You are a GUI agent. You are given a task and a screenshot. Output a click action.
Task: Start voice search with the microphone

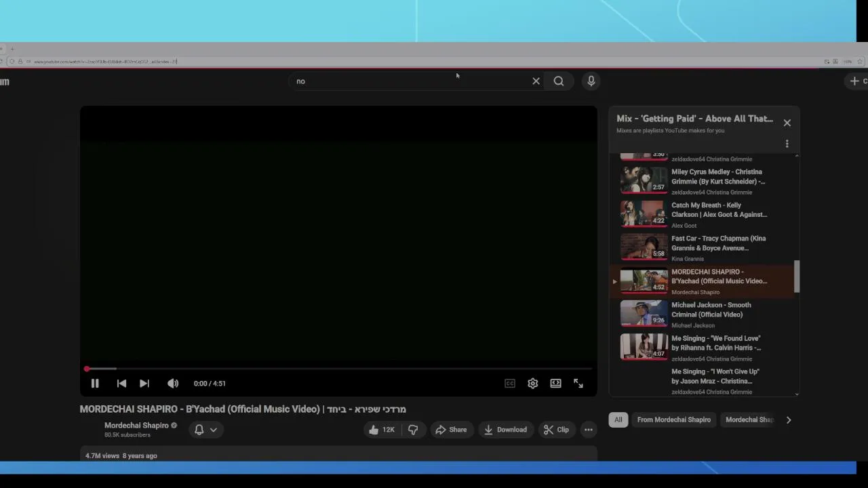(591, 81)
